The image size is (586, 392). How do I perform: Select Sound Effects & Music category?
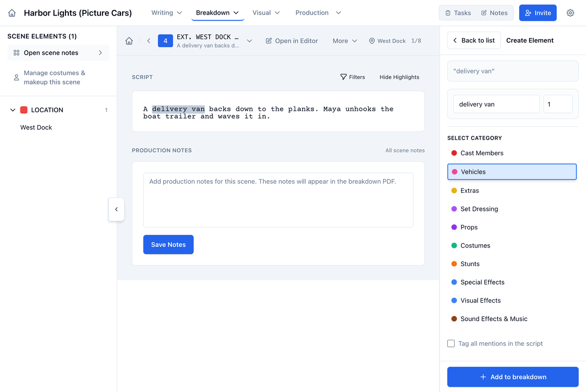(512, 319)
